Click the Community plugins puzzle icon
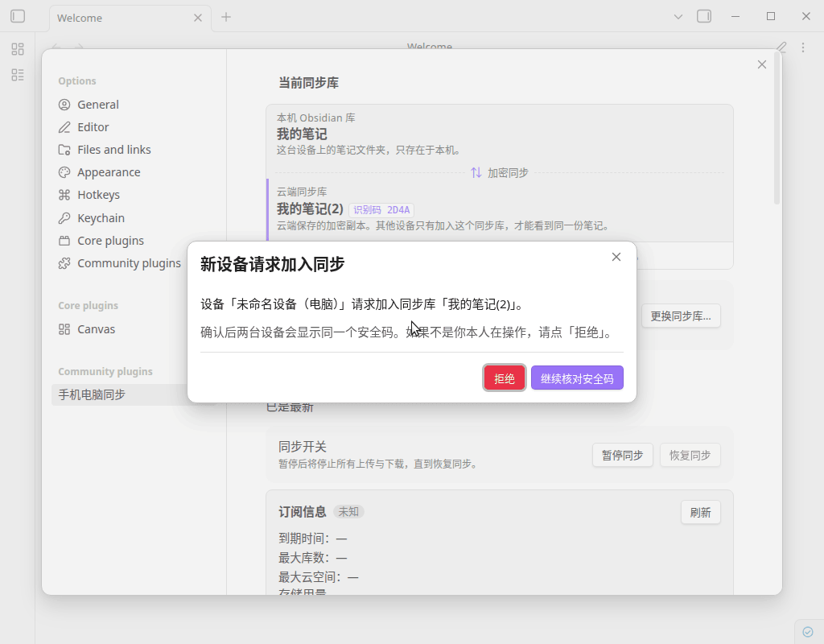The height and width of the screenshot is (644, 824). tap(64, 263)
